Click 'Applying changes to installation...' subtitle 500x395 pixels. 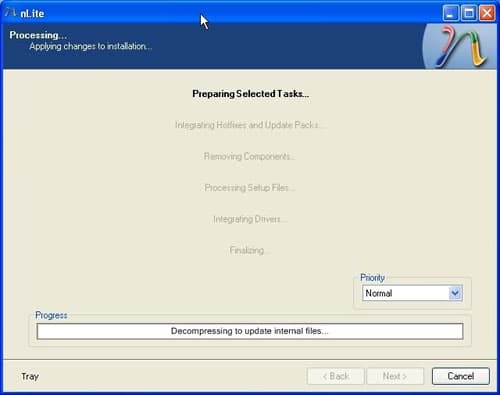click(90, 46)
